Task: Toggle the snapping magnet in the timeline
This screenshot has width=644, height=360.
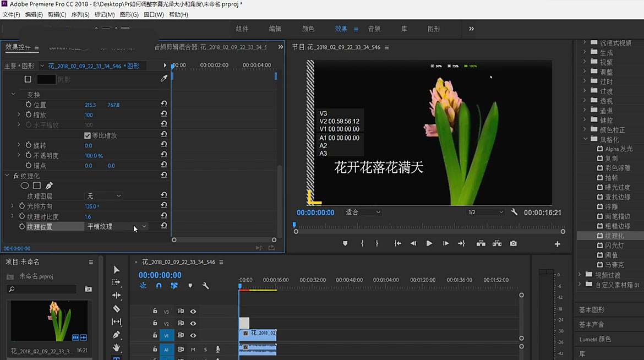Action: point(159,286)
